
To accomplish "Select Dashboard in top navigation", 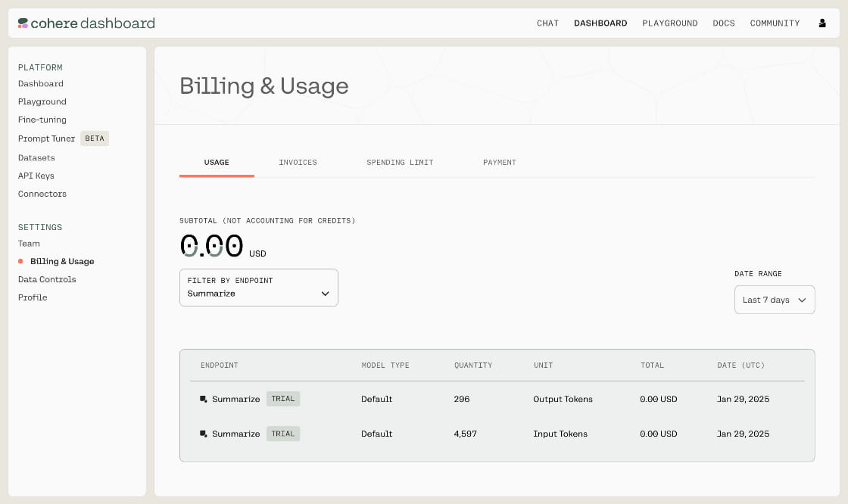I will point(600,23).
